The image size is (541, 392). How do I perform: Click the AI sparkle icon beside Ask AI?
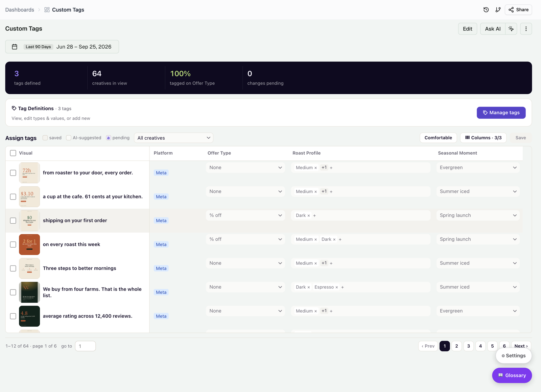point(511,29)
